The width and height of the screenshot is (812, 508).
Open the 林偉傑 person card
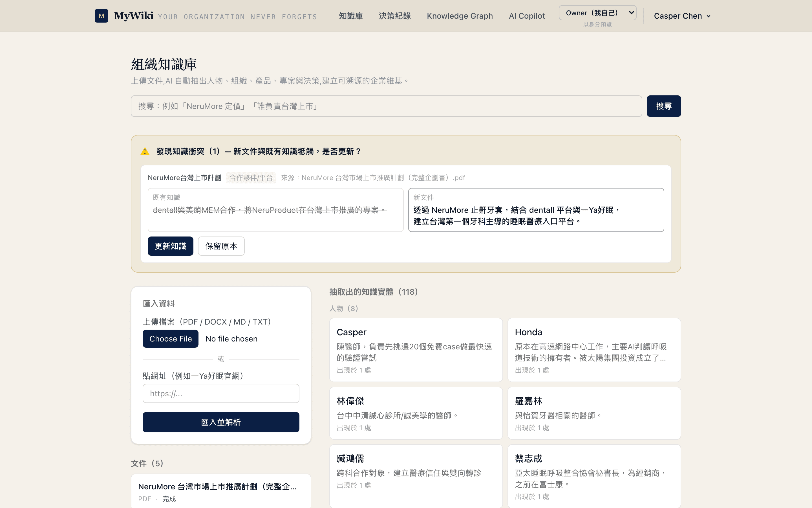(x=416, y=413)
